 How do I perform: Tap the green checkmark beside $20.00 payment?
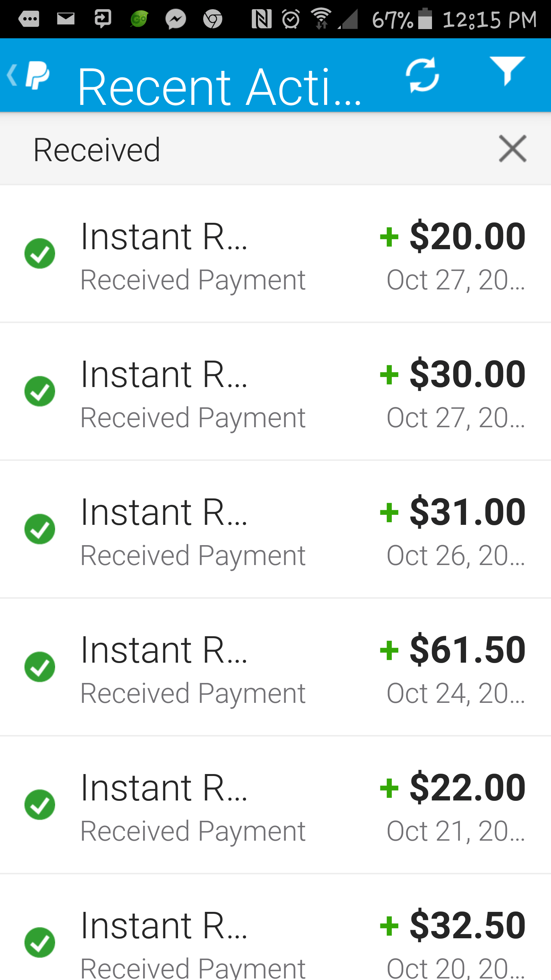pyautogui.click(x=40, y=253)
